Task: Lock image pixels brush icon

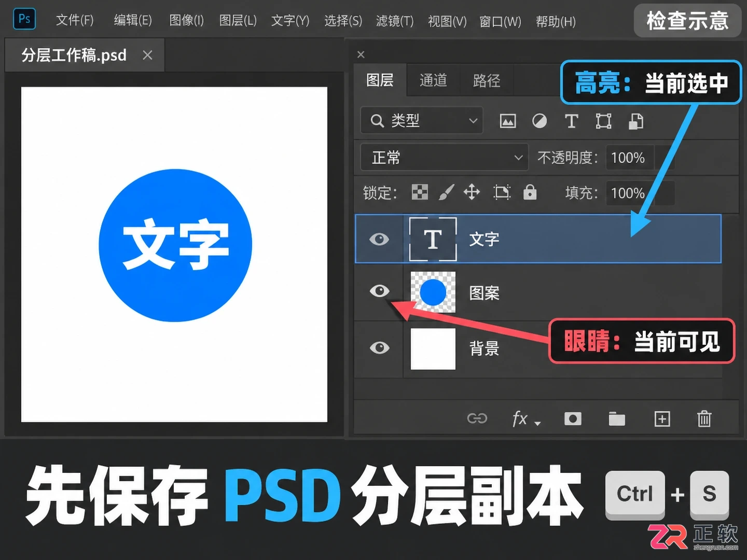Action: coord(446,192)
